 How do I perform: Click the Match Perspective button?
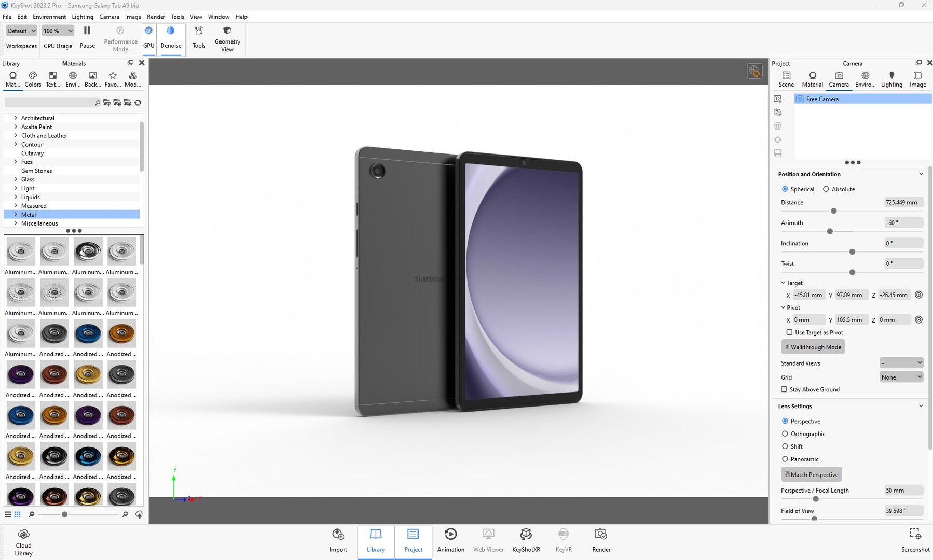pyautogui.click(x=812, y=474)
